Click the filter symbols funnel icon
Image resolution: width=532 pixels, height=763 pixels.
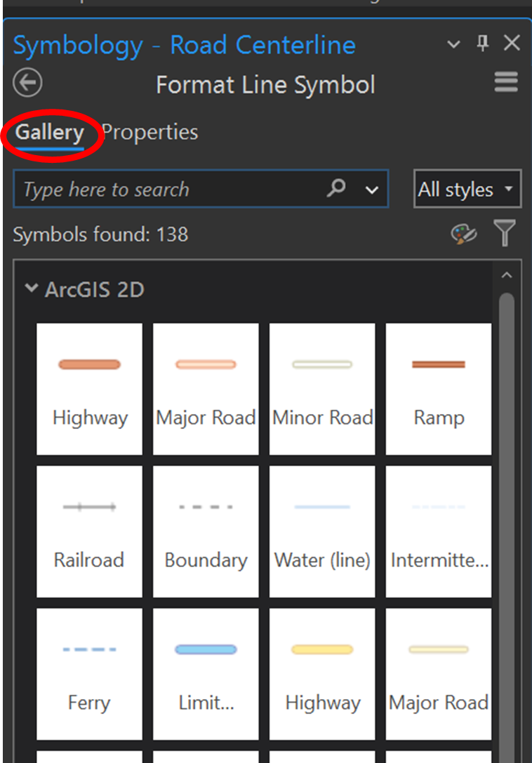point(505,234)
